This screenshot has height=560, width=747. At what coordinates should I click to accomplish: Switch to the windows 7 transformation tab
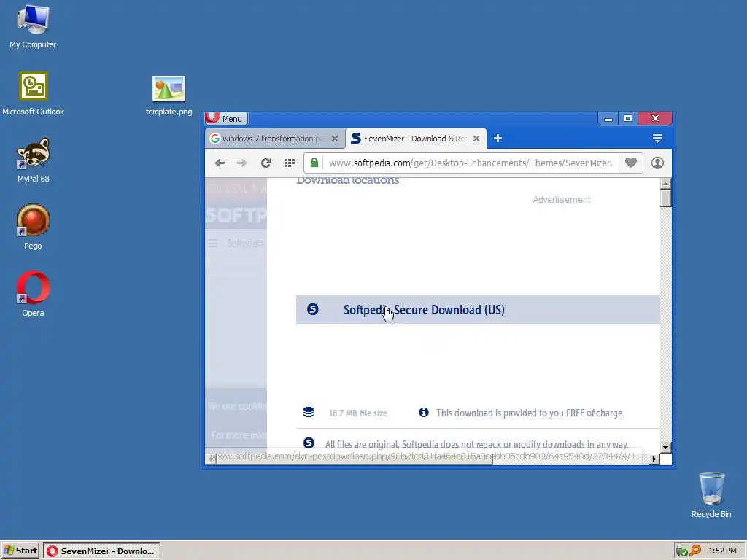click(273, 139)
